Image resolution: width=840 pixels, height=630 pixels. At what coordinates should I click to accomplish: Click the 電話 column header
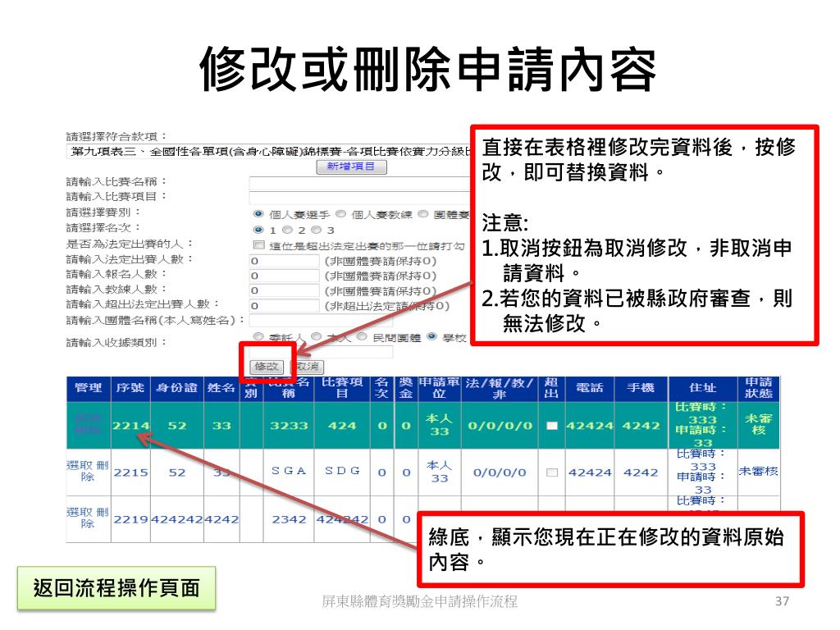pyautogui.click(x=590, y=388)
